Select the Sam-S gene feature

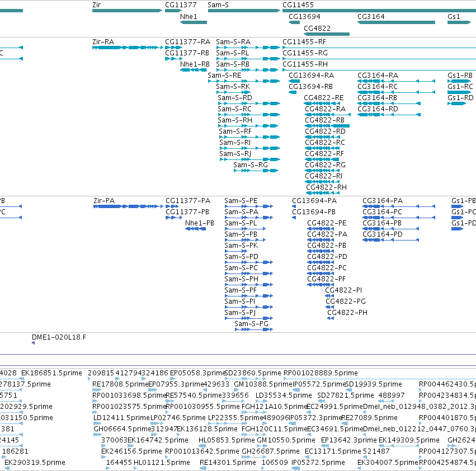pos(244,11)
